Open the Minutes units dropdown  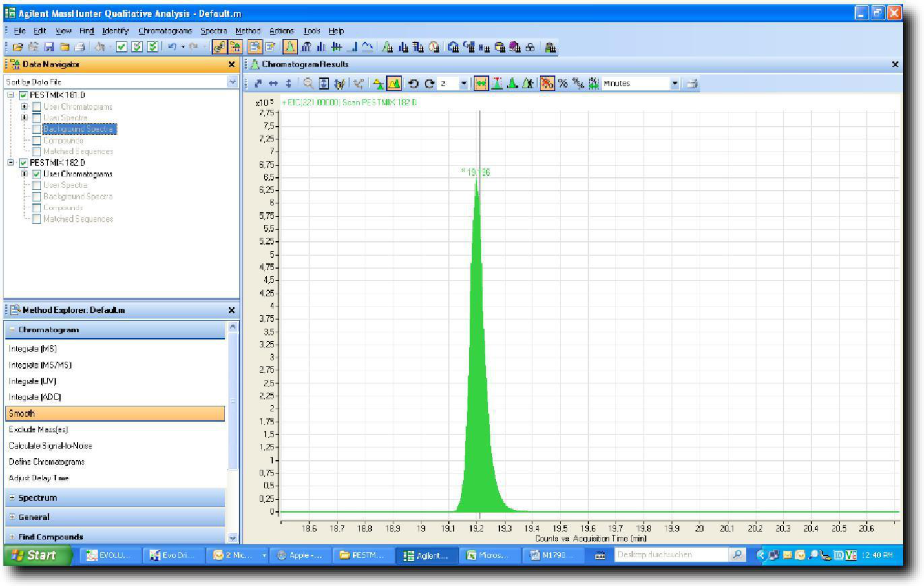[675, 84]
